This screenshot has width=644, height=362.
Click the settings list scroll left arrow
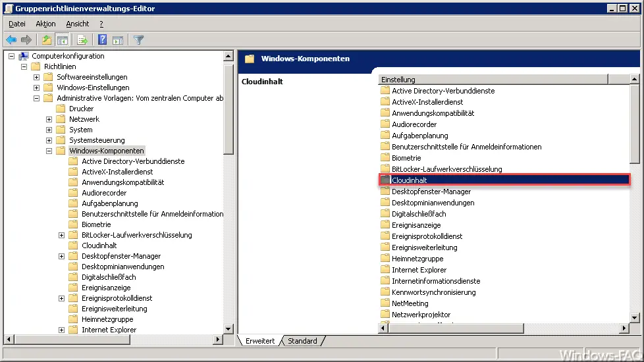coord(383,328)
